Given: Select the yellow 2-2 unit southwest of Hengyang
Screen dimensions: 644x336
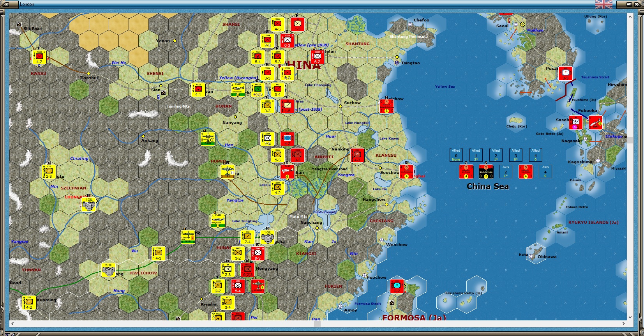Looking at the screenshot, I should [x=218, y=286].
